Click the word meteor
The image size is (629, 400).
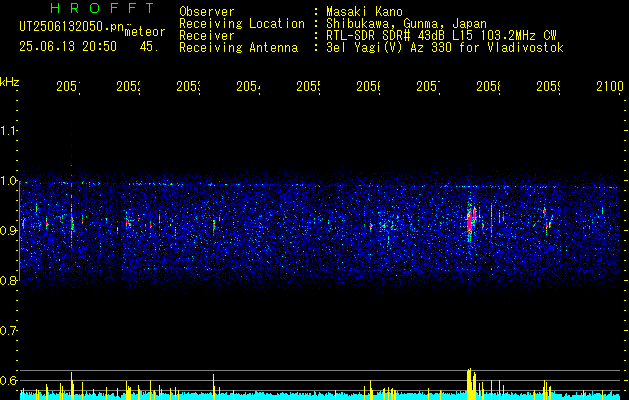tap(145, 32)
